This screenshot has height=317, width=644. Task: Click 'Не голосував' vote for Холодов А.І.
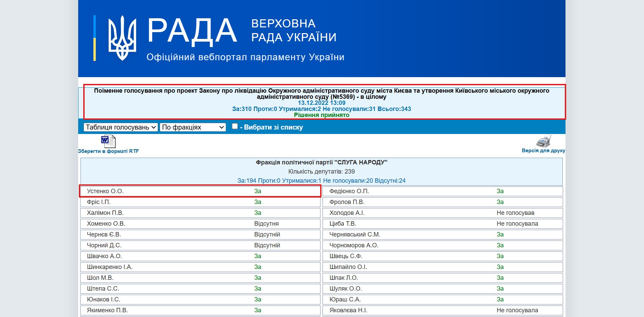(x=515, y=213)
